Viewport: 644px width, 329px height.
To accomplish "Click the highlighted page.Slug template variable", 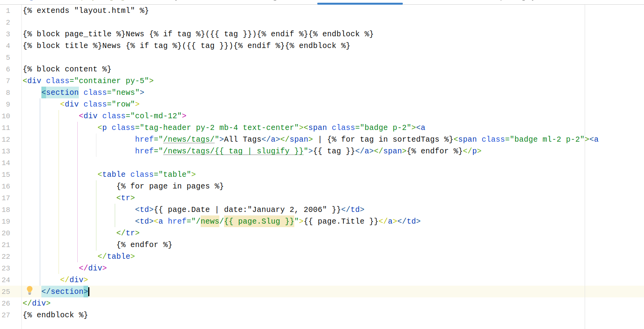I will point(259,221).
